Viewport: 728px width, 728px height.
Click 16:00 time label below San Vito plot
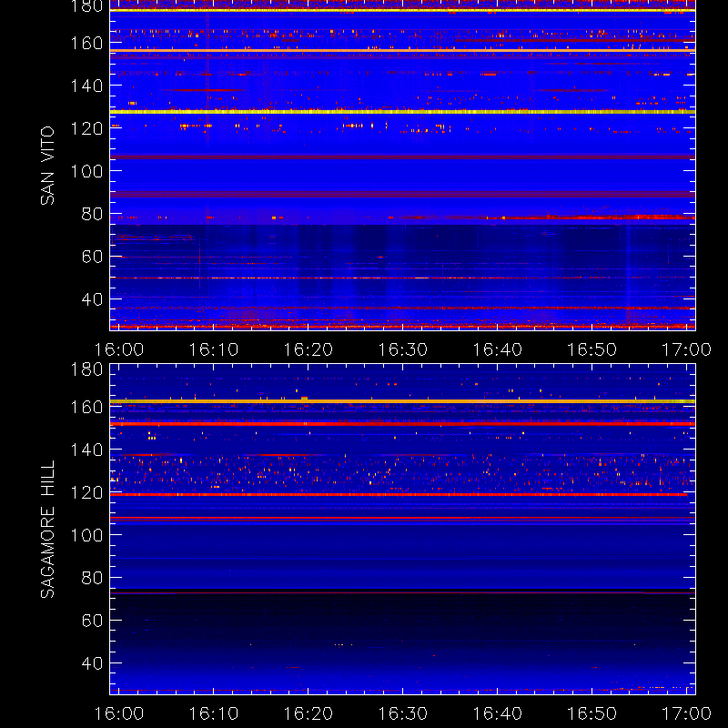pyautogui.click(x=119, y=349)
